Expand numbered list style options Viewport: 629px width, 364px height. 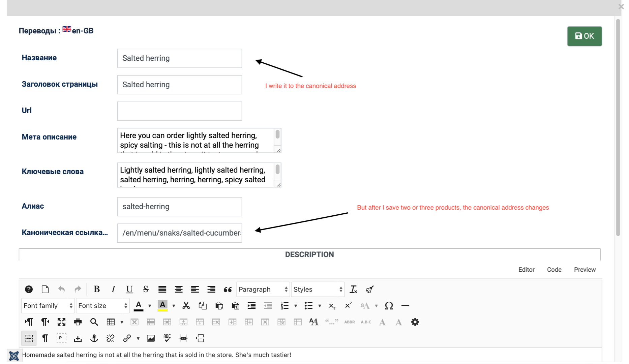click(x=296, y=306)
